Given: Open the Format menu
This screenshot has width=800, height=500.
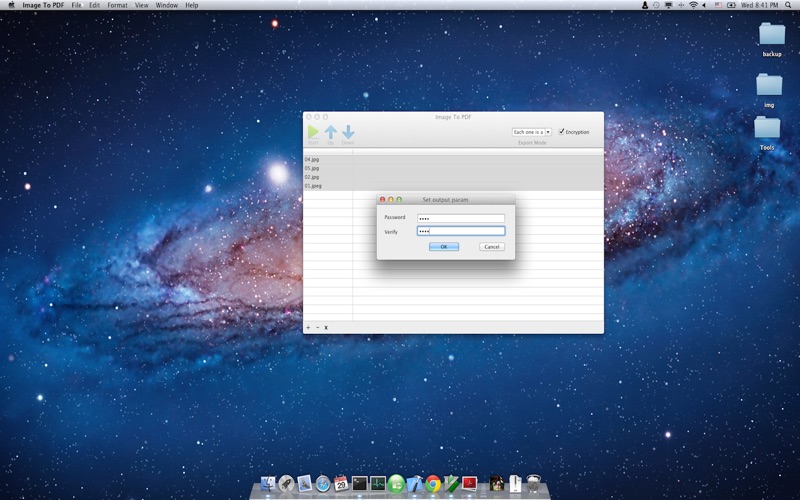Looking at the screenshot, I should click(117, 5).
